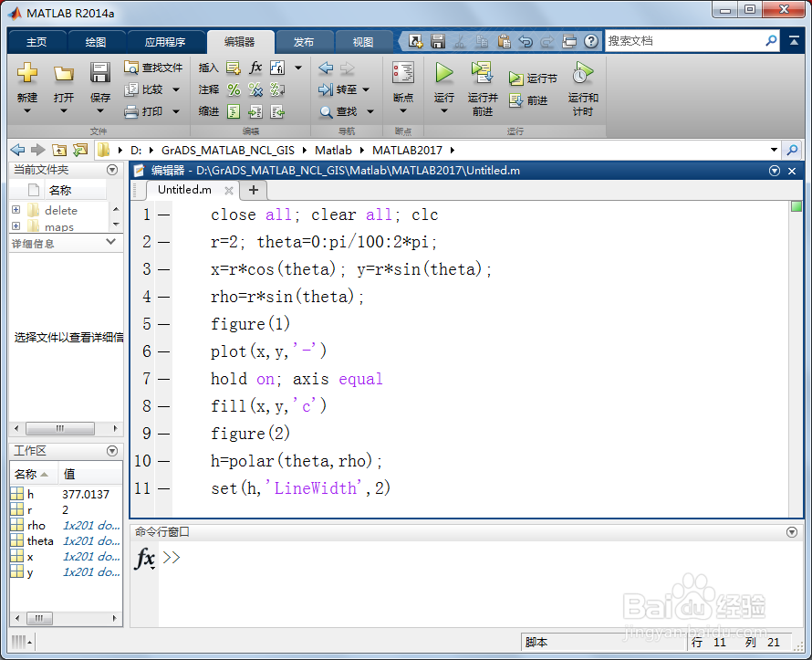Image resolution: width=812 pixels, height=660 pixels.
Task: Go back with the blue left arrow in navigation group
Action: pyautogui.click(x=326, y=68)
